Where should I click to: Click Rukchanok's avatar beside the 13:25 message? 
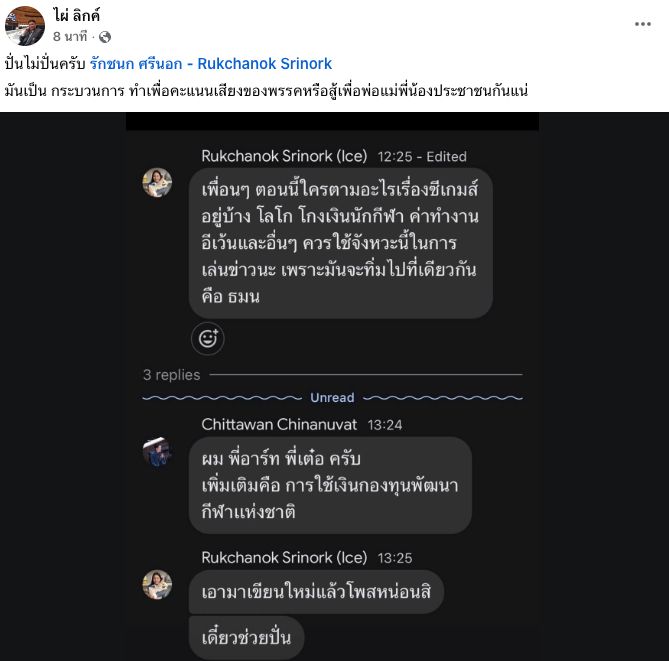pyautogui.click(x=157, y=585)
